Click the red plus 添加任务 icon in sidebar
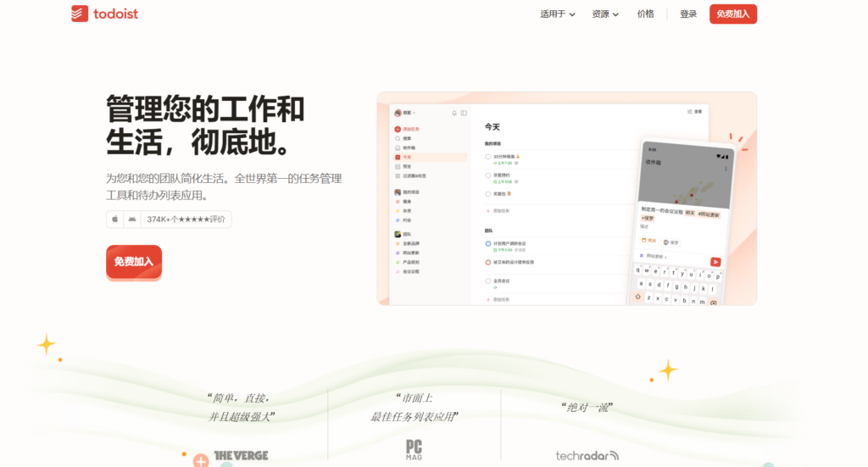 coord(398,129)
